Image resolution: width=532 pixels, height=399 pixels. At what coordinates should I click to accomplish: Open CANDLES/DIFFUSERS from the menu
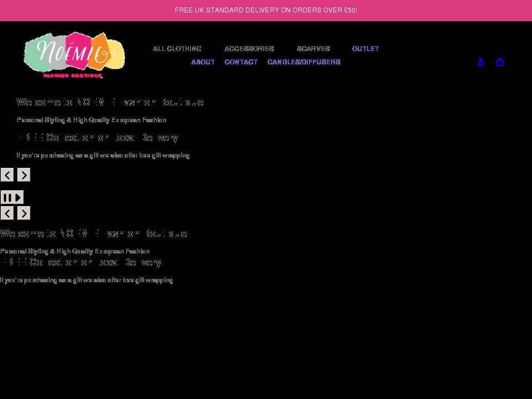(304, 62)
